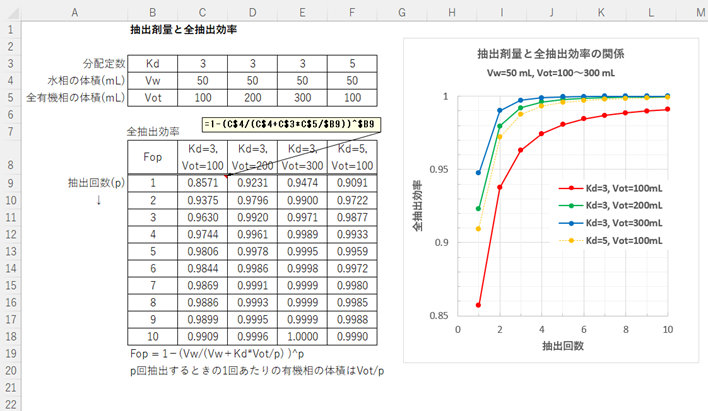Image resolution: width=708 pixels, height=411 pixels.
Task: Select cell with value 0.9722
Action: 352,200
